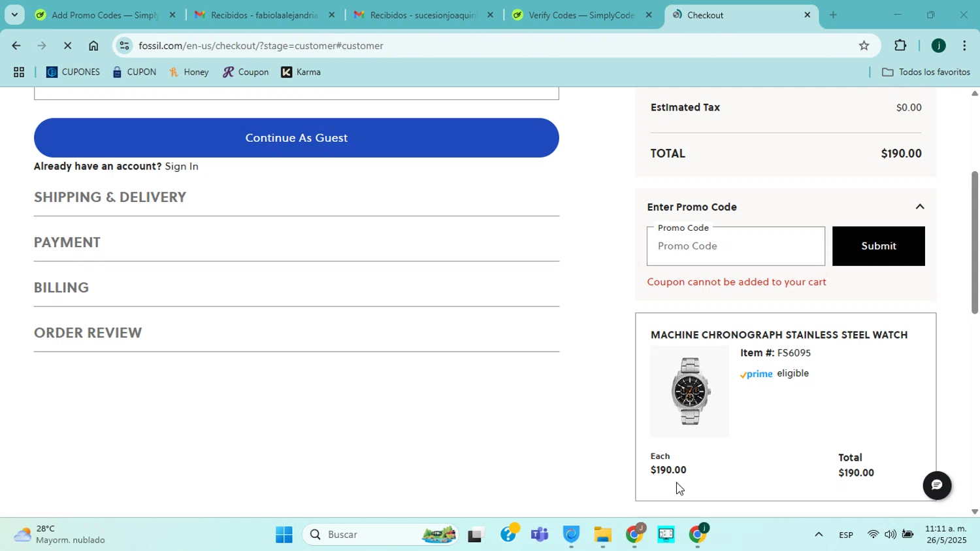
Task: Click the Continue As Guest button
Action: (297, 138)
